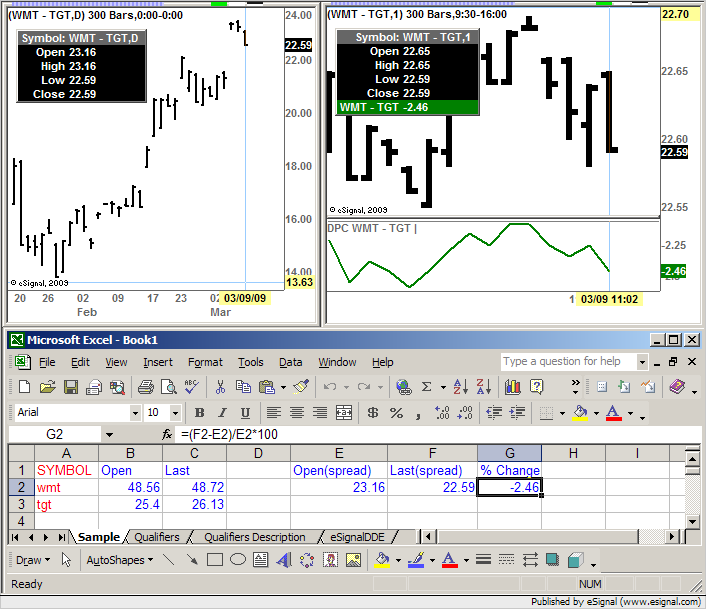Expand the Name Box dropdown next to G2

click(109, 435)
